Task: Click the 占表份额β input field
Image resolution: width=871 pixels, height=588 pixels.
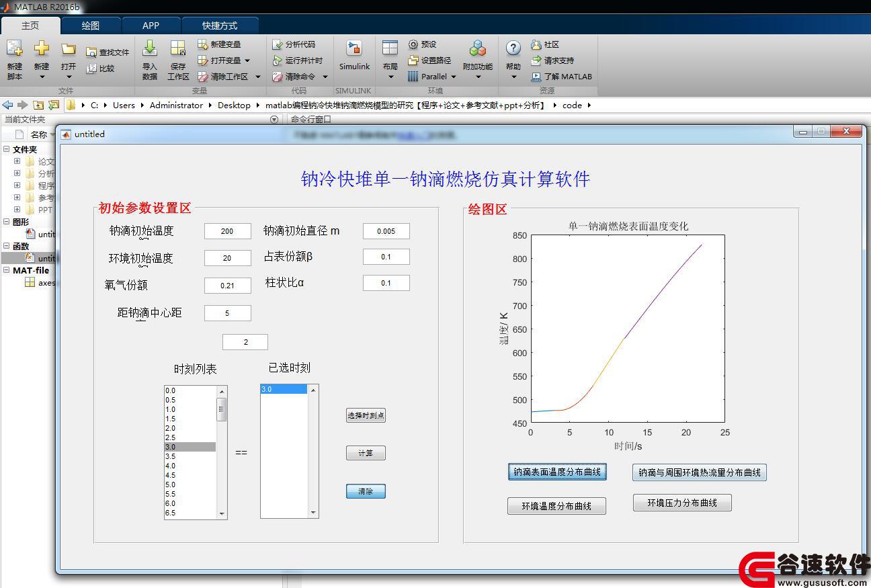Action: pyautogui.click(x=386, y=257)
